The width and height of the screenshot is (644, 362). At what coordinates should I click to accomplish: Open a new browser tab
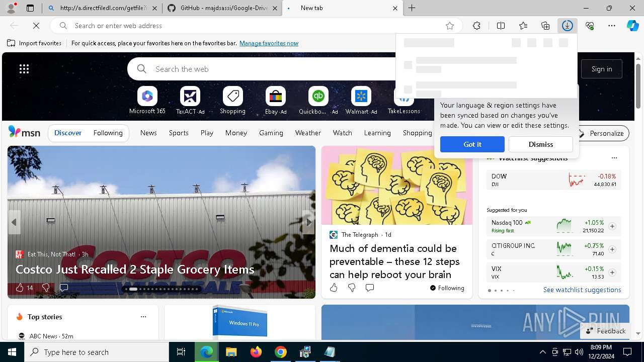click(412, 8)
